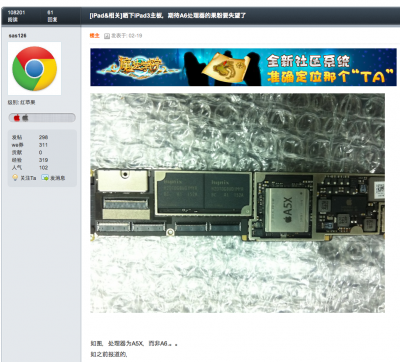Click the 人气 102 popularity row
The width and height of the screenshot is (400, 362).
[x=30, y=168]
